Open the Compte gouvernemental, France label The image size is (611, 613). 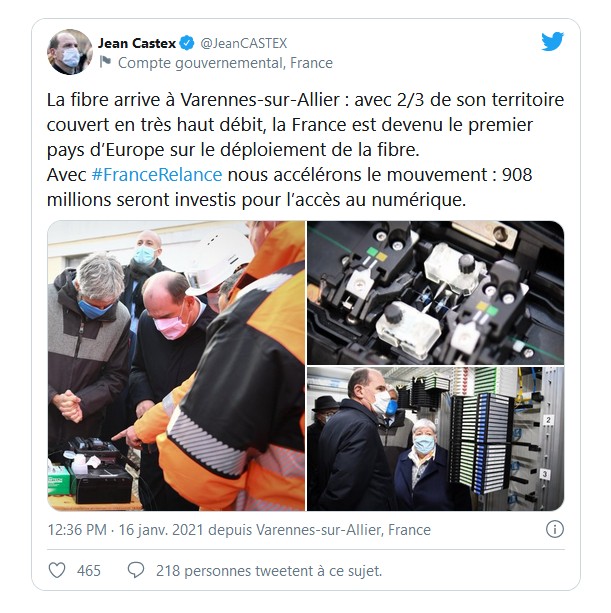pyautogui.click(x=225, y=63)
